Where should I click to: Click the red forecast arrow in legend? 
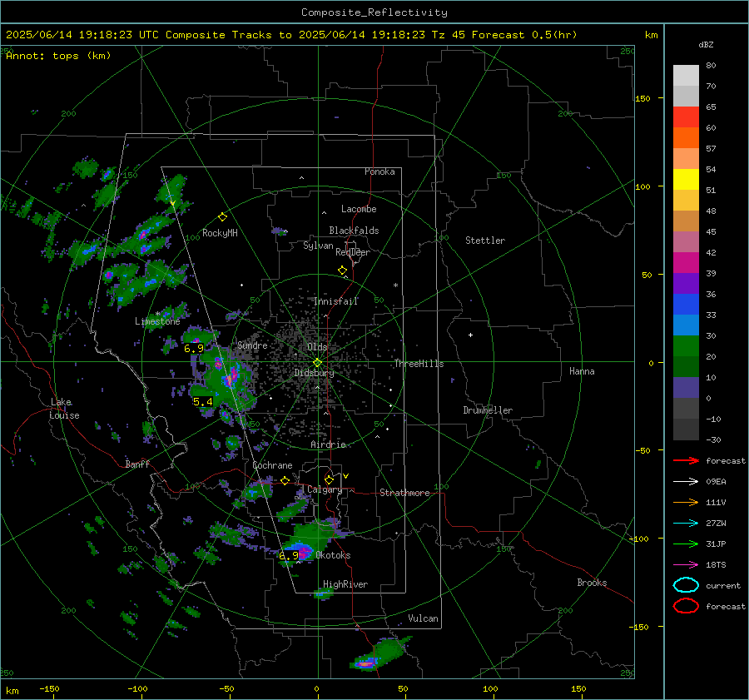(686, 460)
